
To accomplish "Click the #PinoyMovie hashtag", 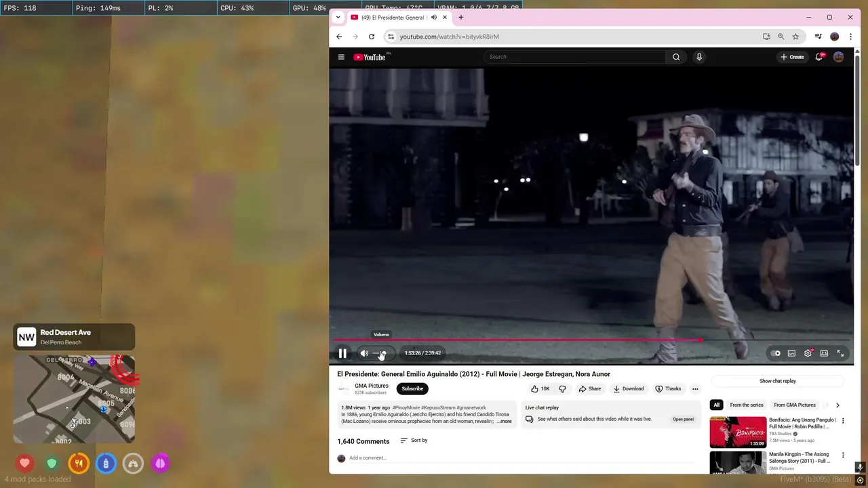I will pos(407,408).
